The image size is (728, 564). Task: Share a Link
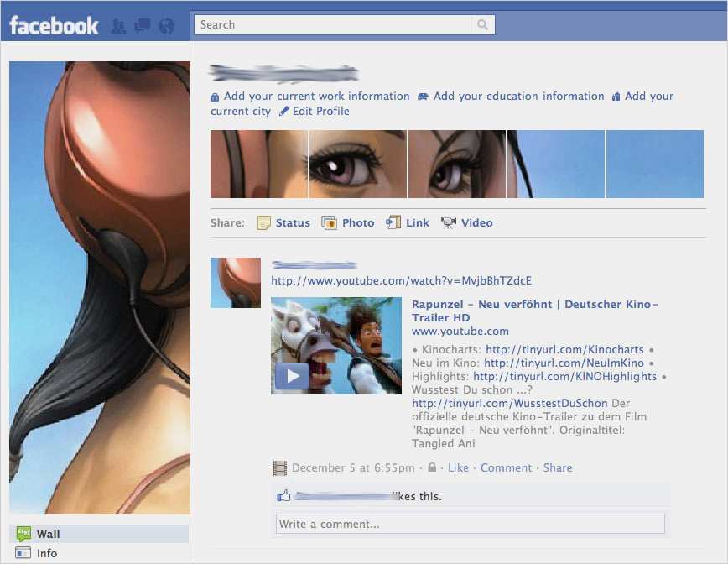tap(418, 223)
